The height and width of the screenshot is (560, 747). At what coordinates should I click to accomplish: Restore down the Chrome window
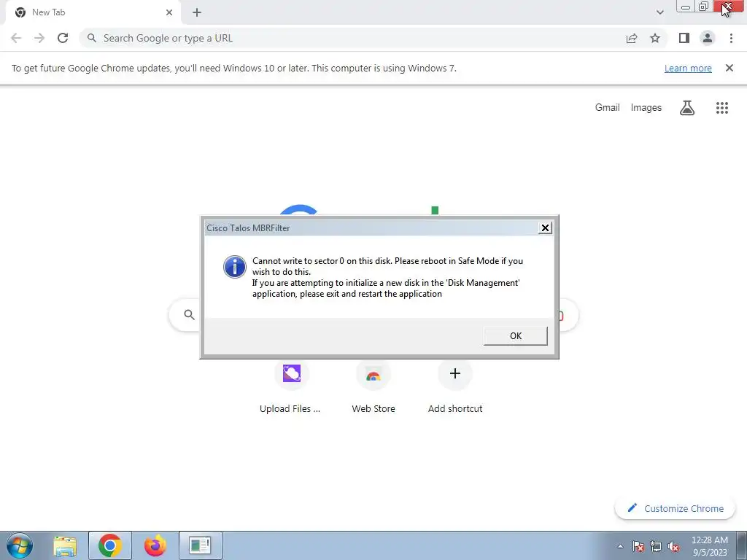(x=704, y=7)
